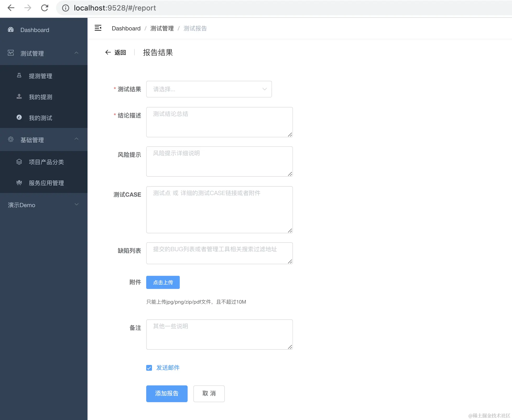Viewport: 512px width, 420px height.
Task: Open the 测试结果 dropdown selector
Action: 209,89
